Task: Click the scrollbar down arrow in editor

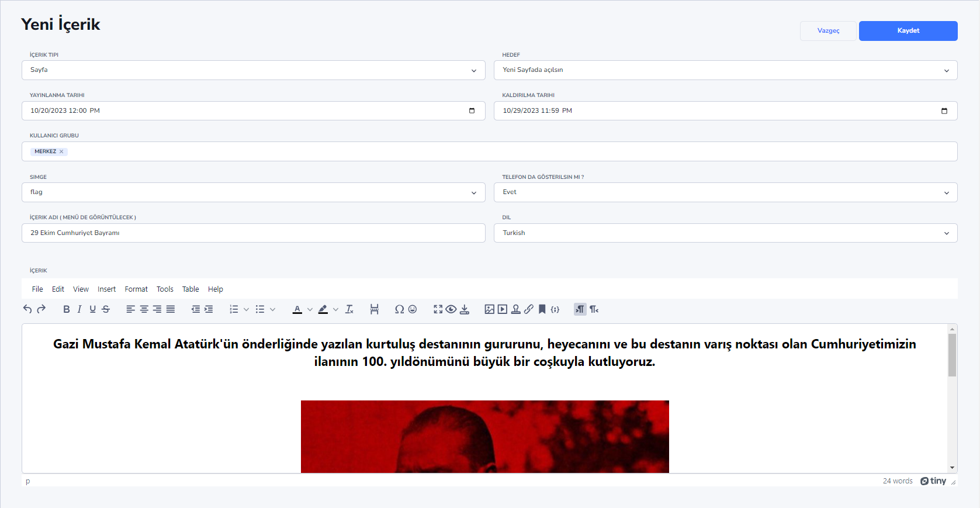Action: [952, 468]
